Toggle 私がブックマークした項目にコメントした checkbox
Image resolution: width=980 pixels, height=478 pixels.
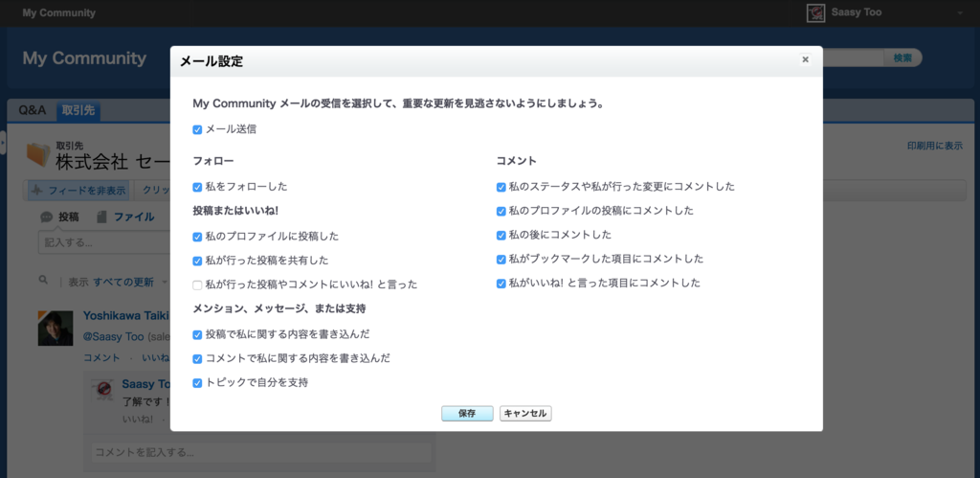[501, 260]
